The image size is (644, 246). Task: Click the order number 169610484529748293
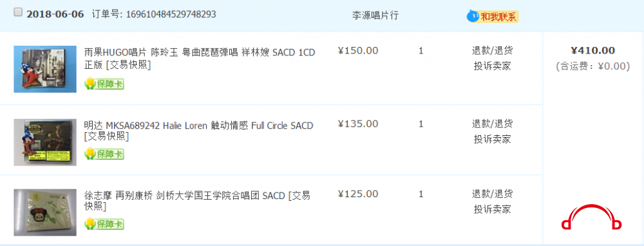point(171,14)
